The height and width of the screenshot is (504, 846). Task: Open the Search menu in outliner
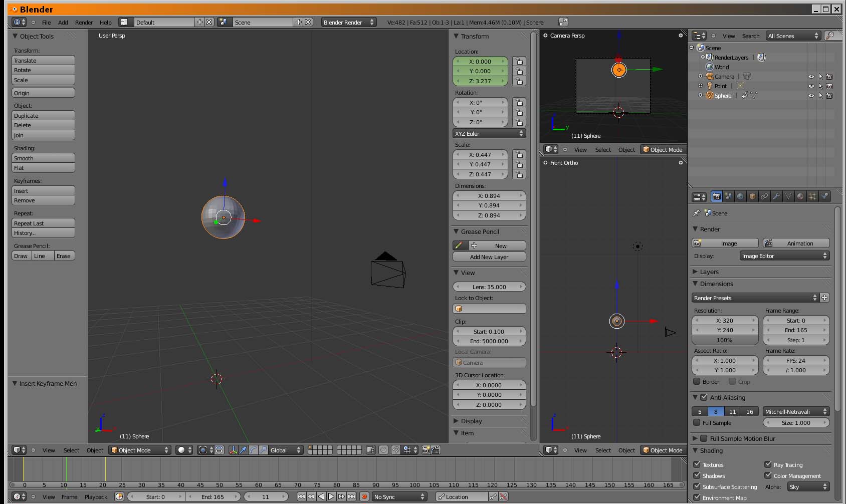[750, 36]
